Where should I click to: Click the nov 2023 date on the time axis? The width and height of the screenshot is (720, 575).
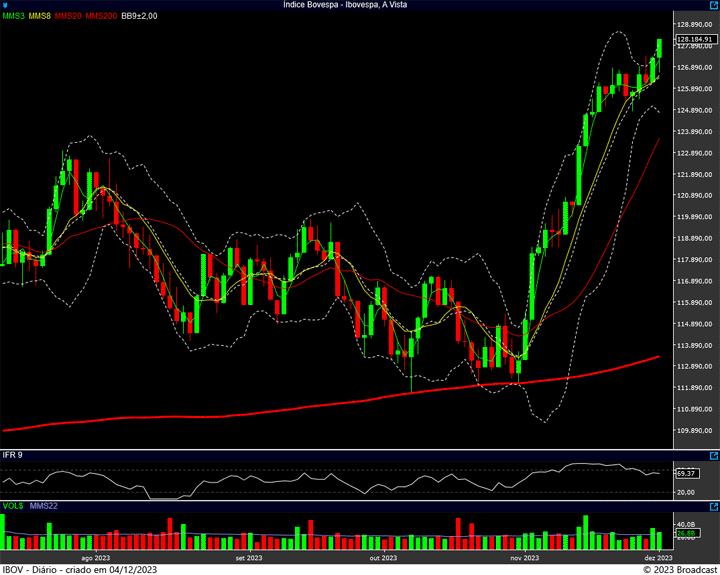tap(524, 558)
